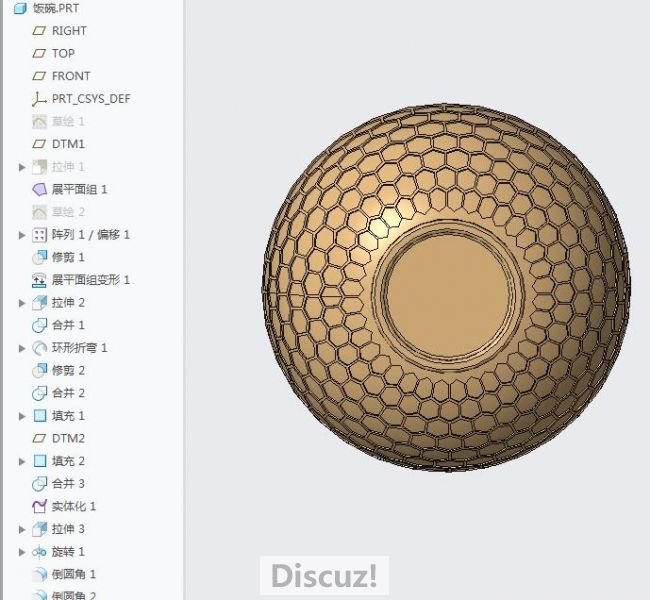Click the 环形折弯 1 toroidal bend icon
650x600 pixels.
pyautogui.click(x=39, y=348)
